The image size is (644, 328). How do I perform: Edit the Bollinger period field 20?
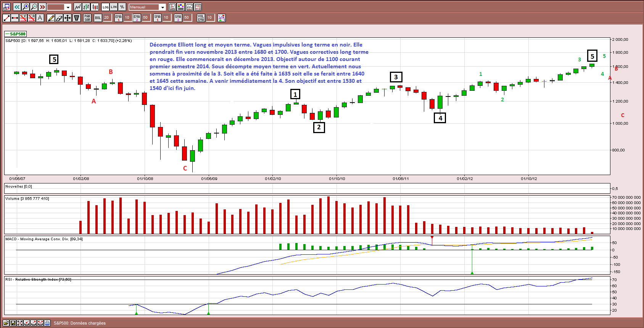(x=107, y=18)
